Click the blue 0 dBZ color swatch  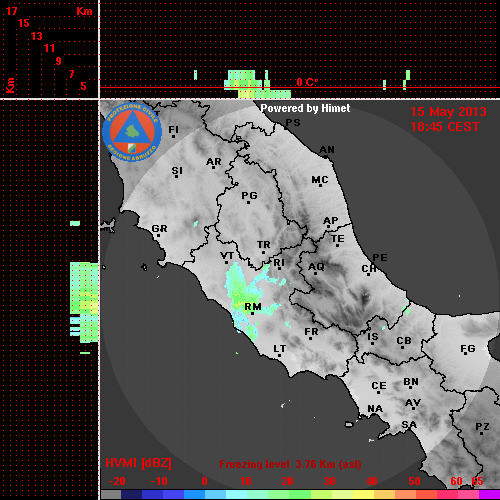194,494
